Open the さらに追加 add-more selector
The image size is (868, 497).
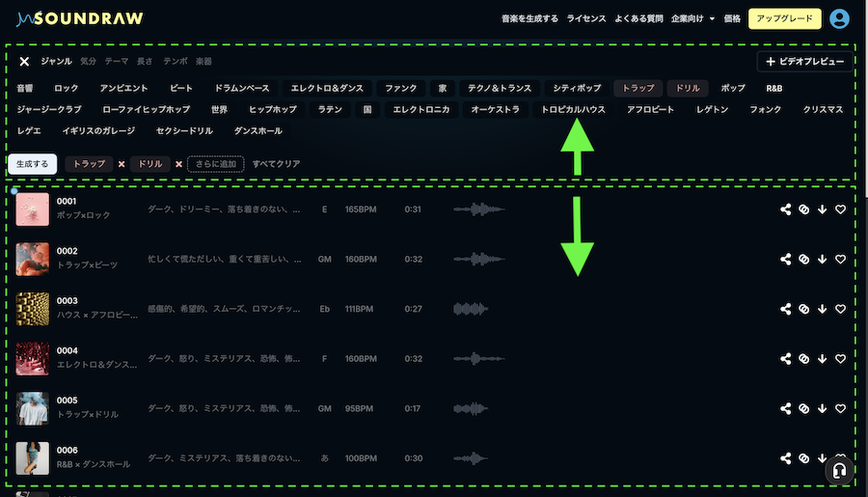pyautogui.click(x=215, y=164)
